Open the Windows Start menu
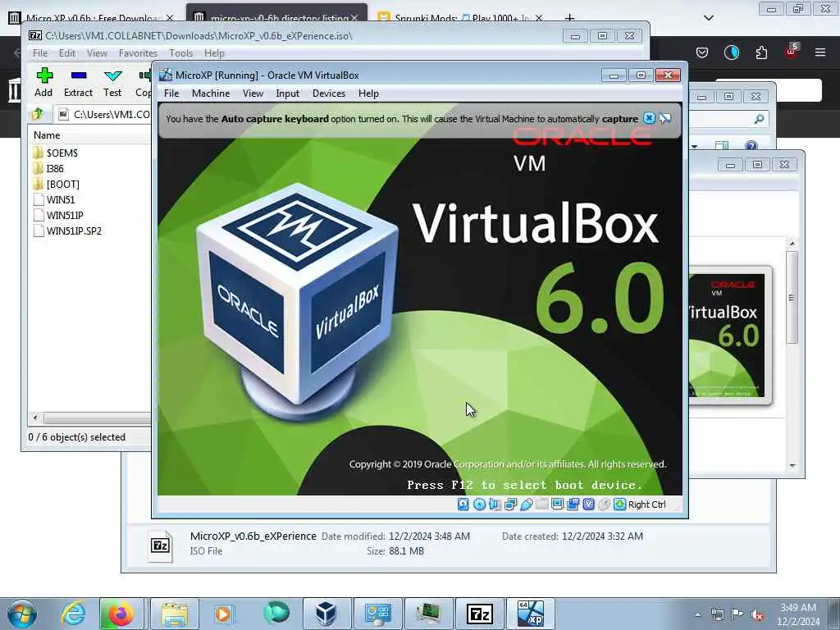 coord(22,614)
